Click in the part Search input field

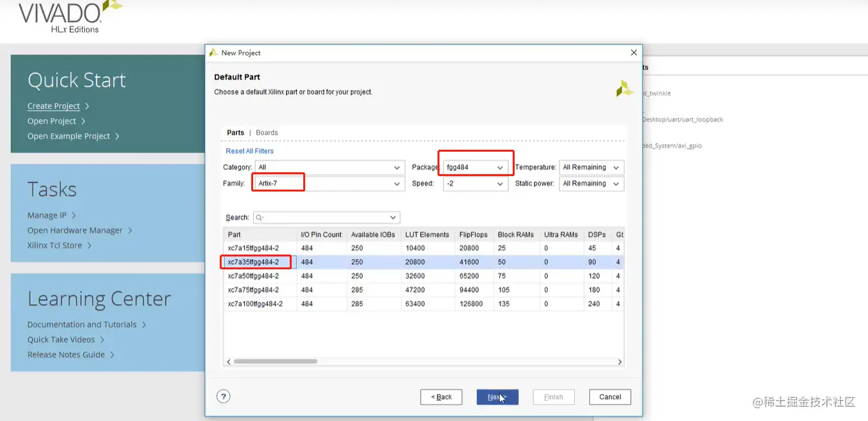tap(326, 217)
